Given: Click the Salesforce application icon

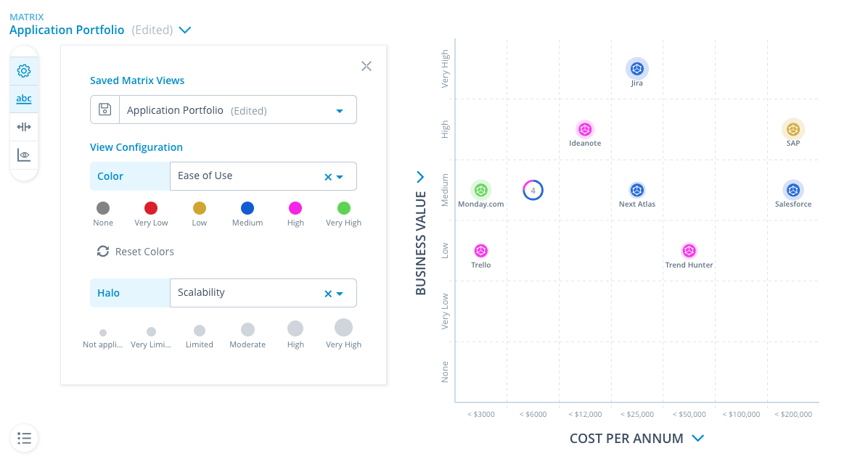Looking at the screenshot, I should pos(793,190).
